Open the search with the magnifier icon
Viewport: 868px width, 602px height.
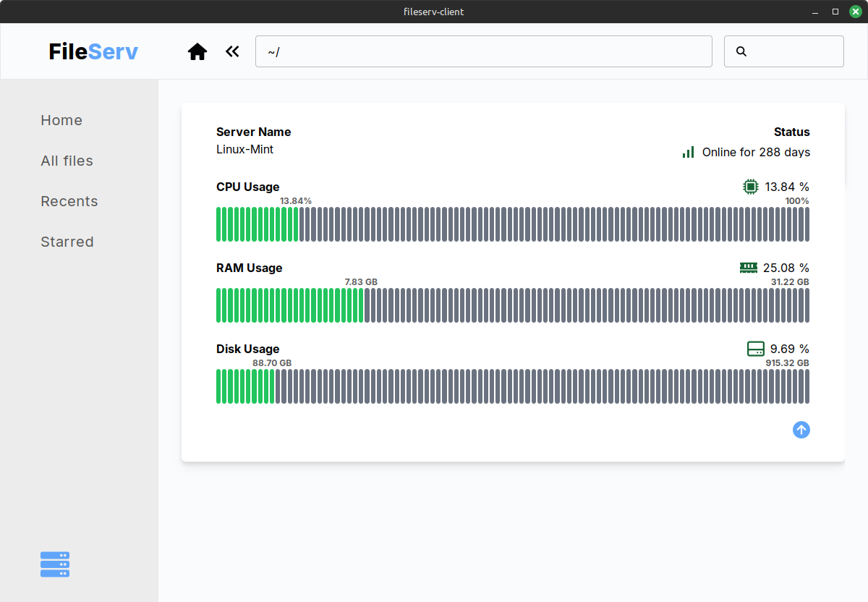coord(741,51)
